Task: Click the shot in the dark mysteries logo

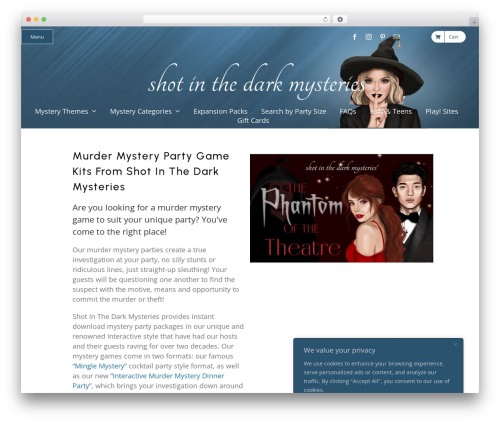Action: click(x=256, y=82)
